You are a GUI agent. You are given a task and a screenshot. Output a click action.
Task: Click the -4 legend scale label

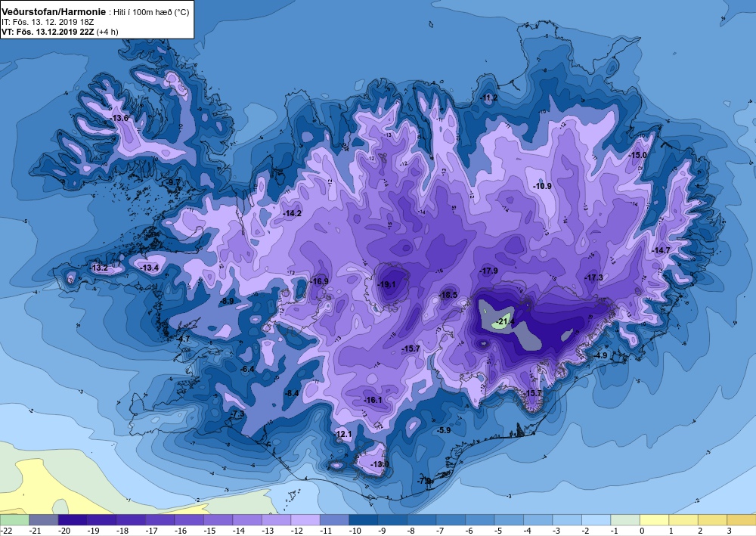527,531
